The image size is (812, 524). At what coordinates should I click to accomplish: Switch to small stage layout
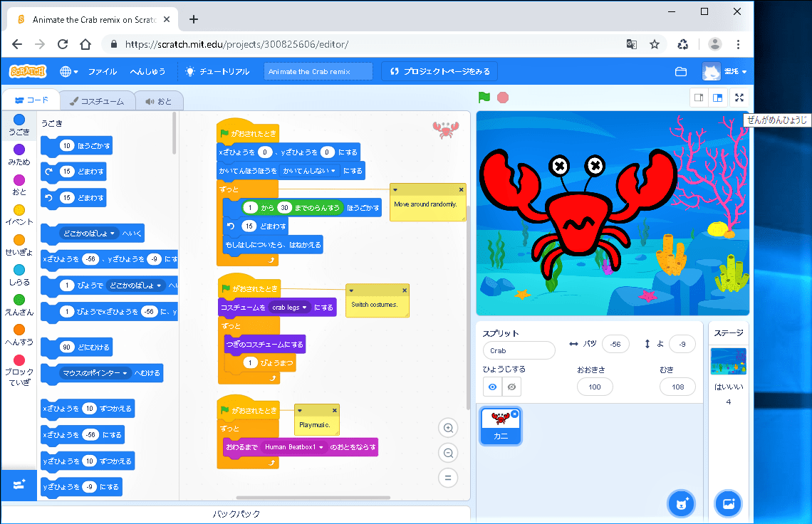point(699,98)
